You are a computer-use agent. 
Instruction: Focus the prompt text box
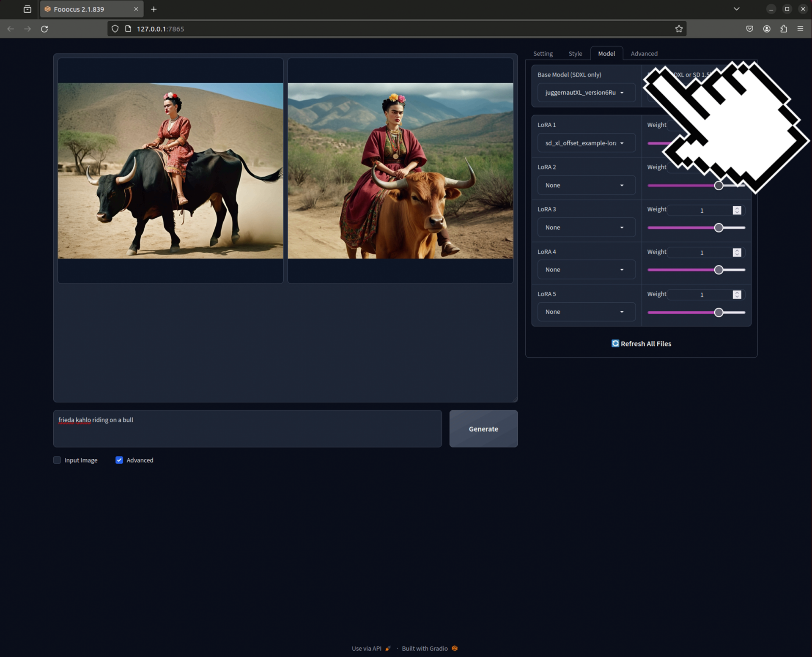[247, 429]
